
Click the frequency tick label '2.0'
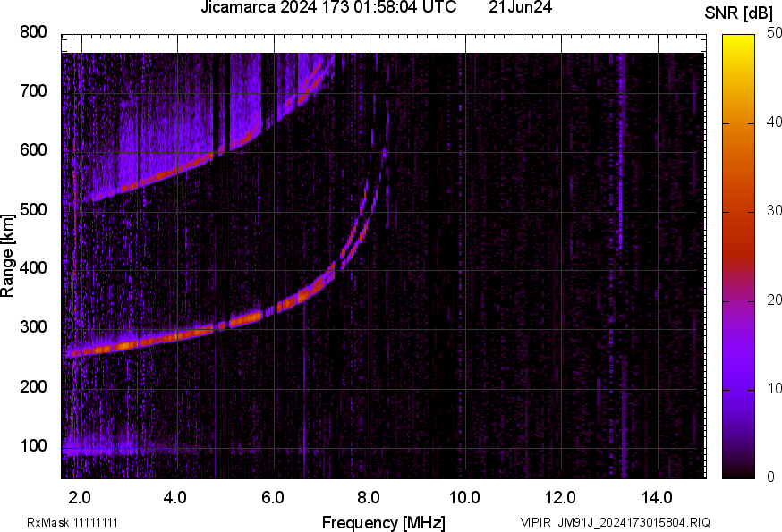pos(80,498)
